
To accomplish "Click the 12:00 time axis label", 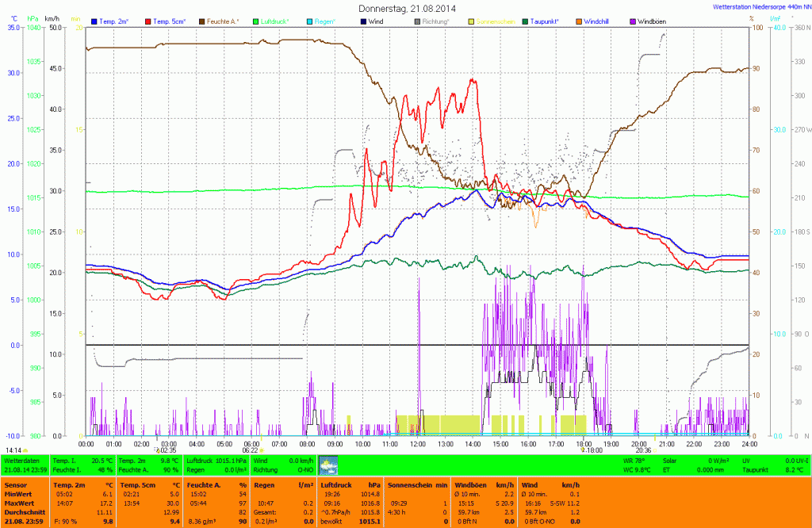I will (418, 444).
